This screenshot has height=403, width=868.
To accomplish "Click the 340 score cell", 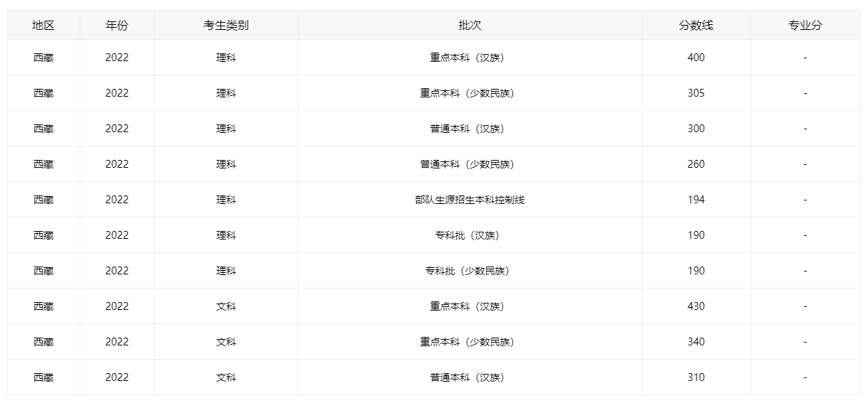I will (696, 342).
